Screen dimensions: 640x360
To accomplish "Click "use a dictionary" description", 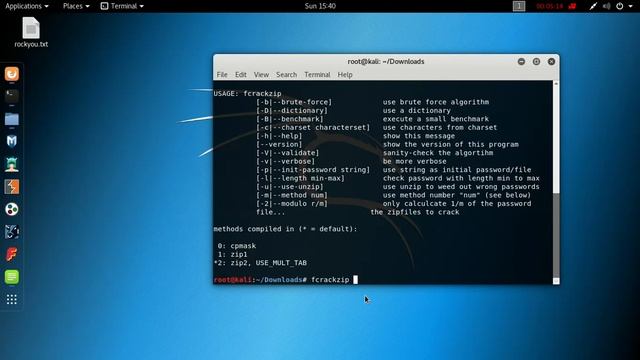I will (x=417, y=111).
